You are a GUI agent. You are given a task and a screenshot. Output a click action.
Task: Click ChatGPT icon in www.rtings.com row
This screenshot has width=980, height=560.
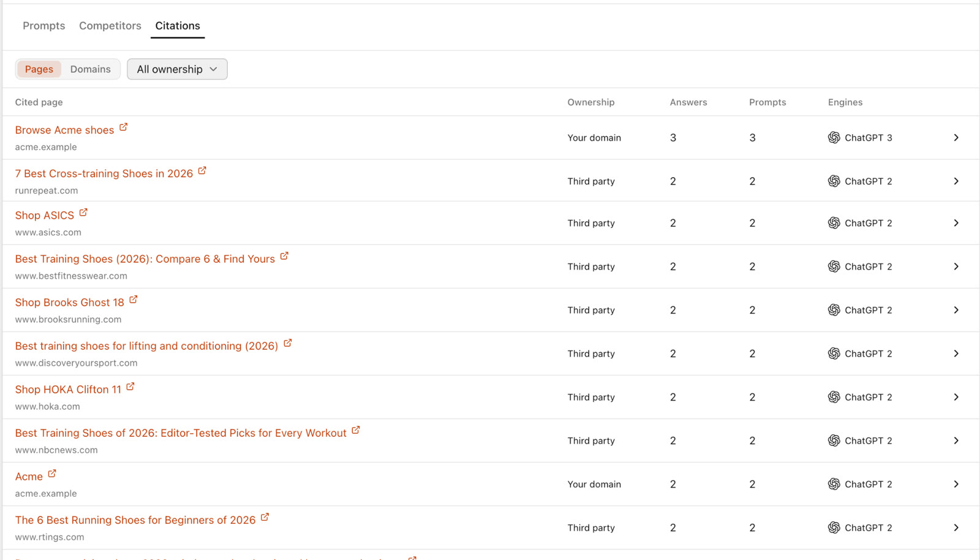click(x=834, y=527)
